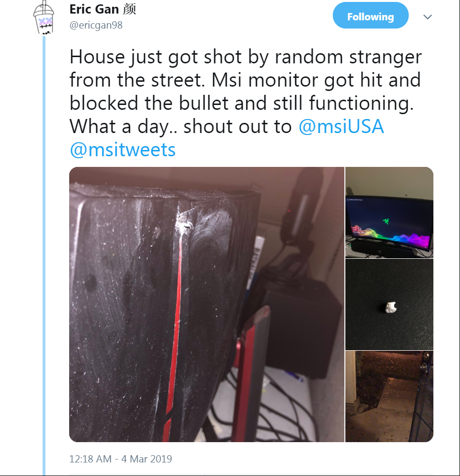Visit the @ericgan98 handle link
The image size is (460, 476).
96,25
